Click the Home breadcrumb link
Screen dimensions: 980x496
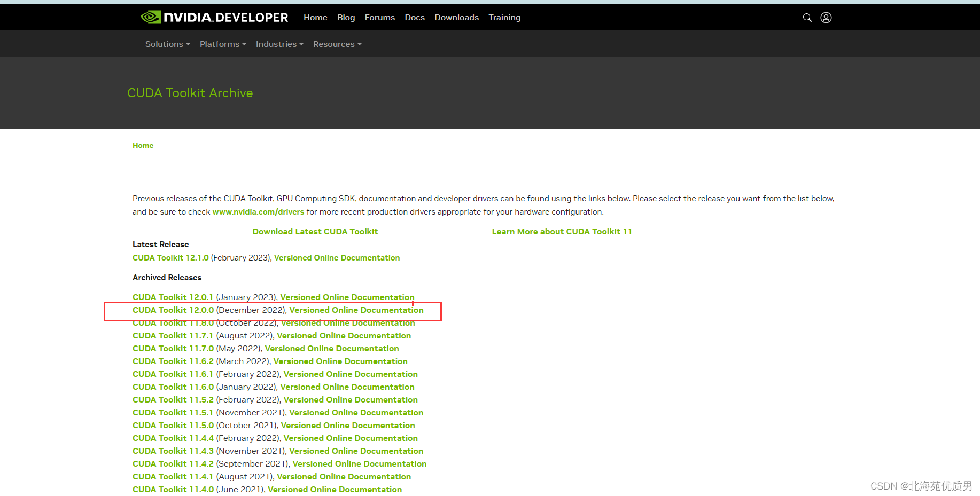click(x=143, y=145)
